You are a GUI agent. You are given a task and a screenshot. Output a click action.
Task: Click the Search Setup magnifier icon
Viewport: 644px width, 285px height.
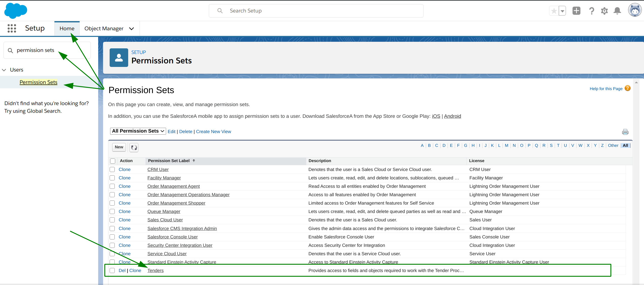[x=220, y=11]
